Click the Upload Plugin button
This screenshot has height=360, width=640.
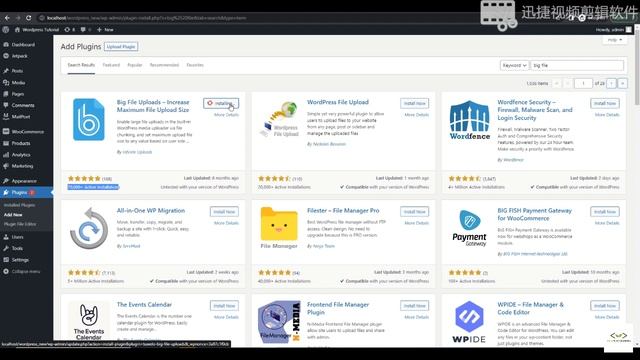tap(121, 47)
